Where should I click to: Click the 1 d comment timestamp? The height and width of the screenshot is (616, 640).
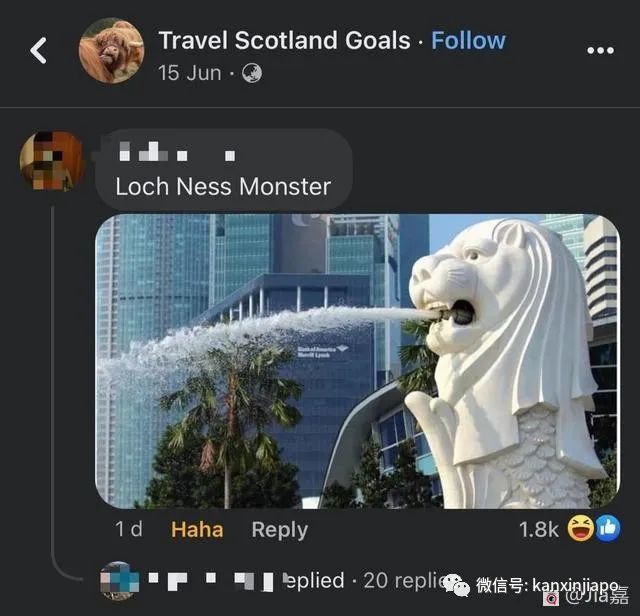(129, 529)
